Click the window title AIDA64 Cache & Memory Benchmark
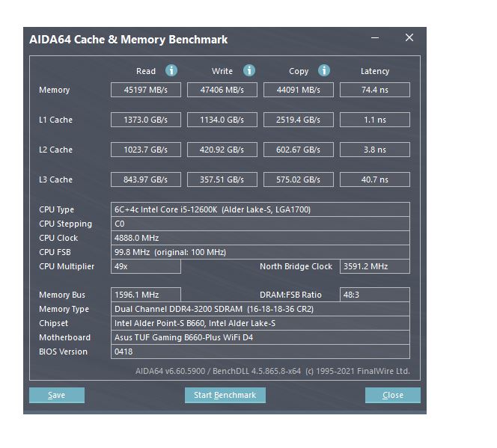Image resolution: width=497 pixels, height=448 pixels. coord(129,40)
